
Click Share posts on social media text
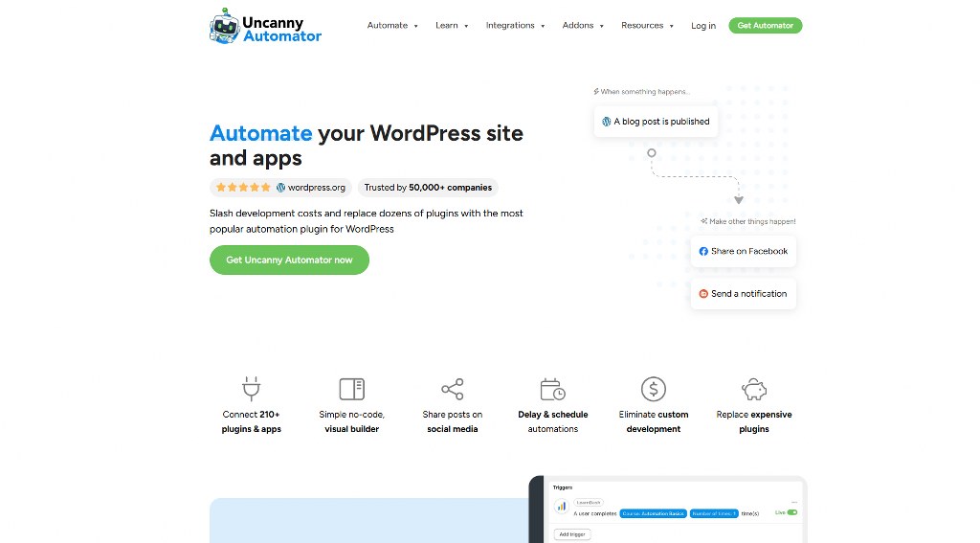click(x=453, y=421)
